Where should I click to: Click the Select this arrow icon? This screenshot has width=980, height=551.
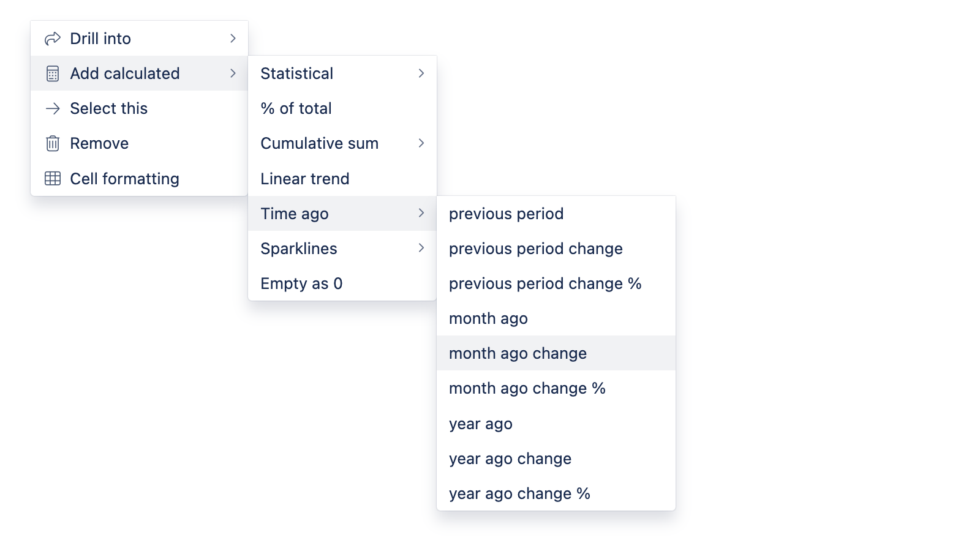click(53, 108)
